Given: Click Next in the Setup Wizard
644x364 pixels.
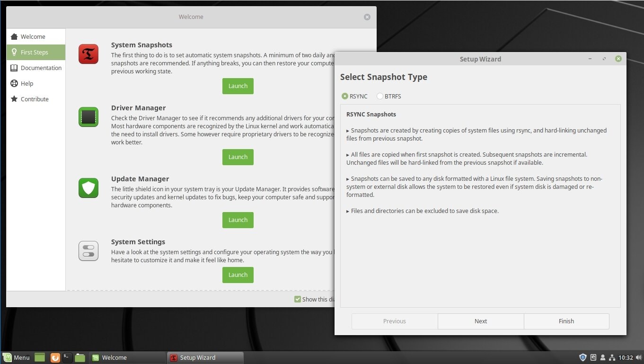Looking at the screenshot, I should click(480, 321).
